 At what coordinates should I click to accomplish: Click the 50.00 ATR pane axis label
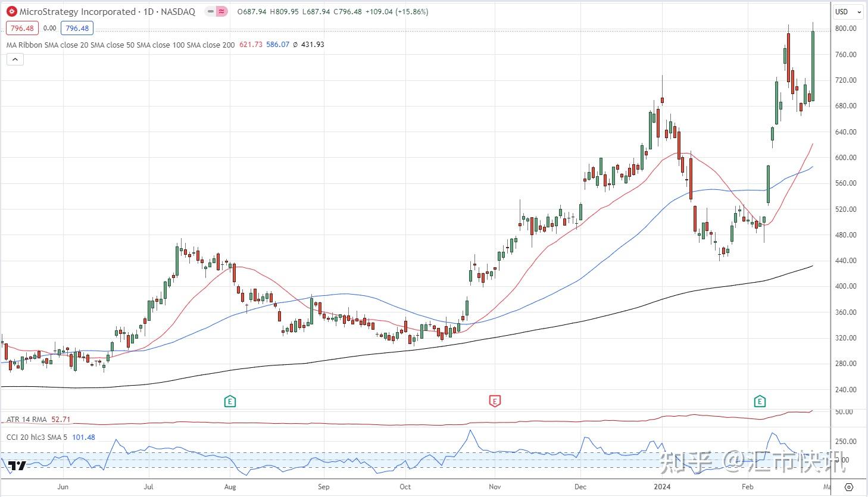[844, 412]
